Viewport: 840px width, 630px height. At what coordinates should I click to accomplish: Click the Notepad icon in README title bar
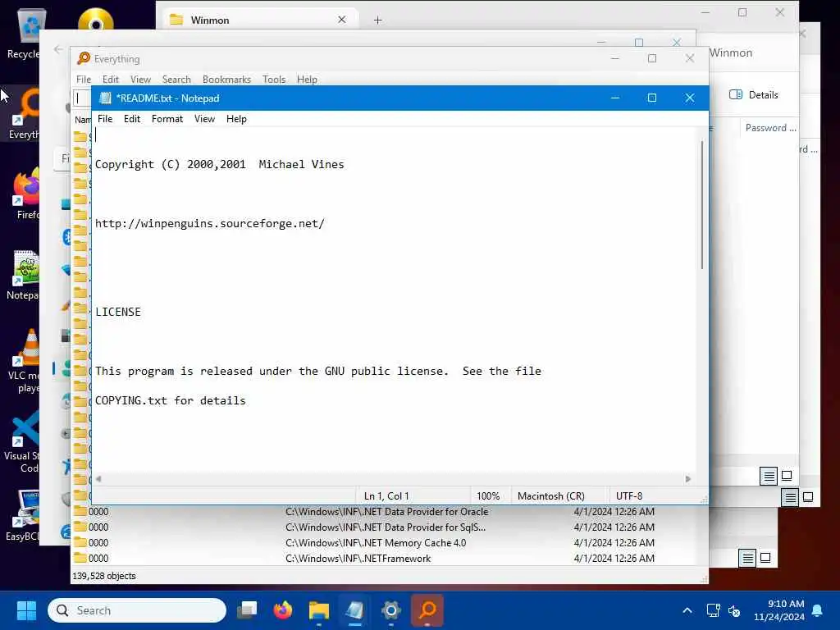(106, 98)
